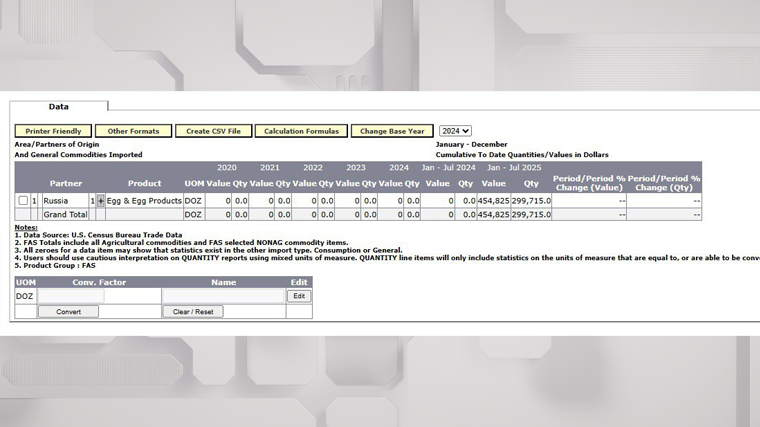
Task: Click the Clear / Reset button
Action: (x=193, y=312)
